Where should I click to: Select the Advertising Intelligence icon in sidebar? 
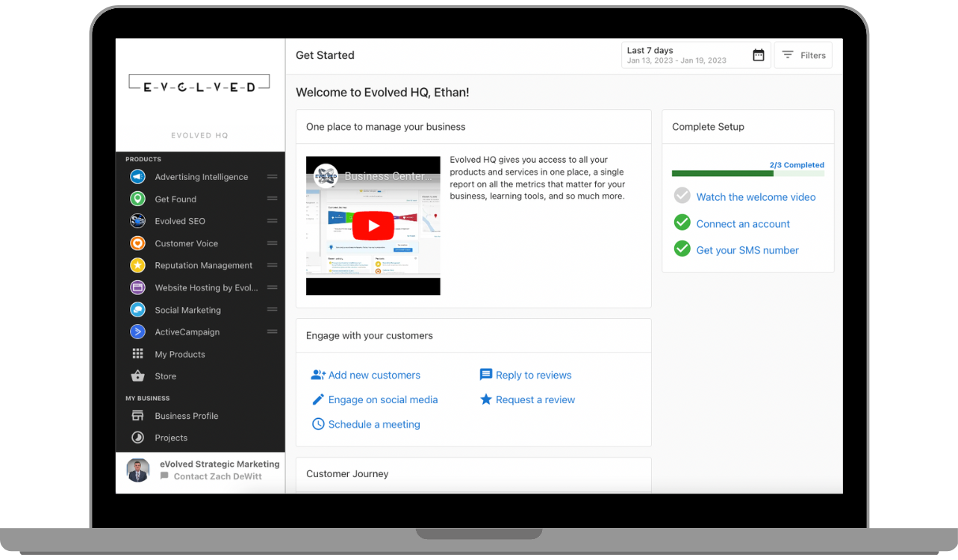137,176
